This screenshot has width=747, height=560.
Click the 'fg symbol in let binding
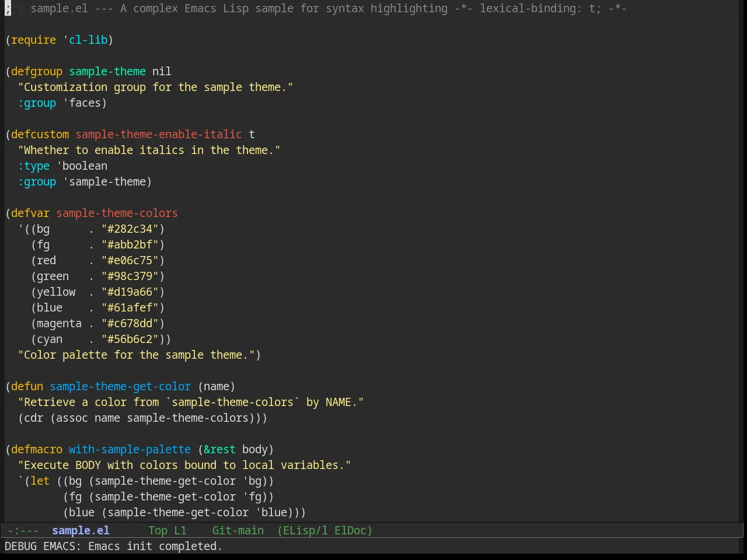pos(252,496)
